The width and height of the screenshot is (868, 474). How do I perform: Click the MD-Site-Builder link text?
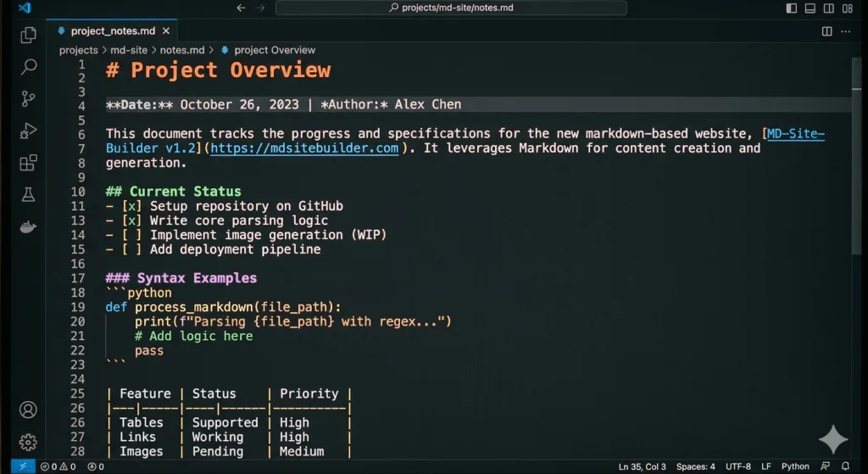pos(795,134)
